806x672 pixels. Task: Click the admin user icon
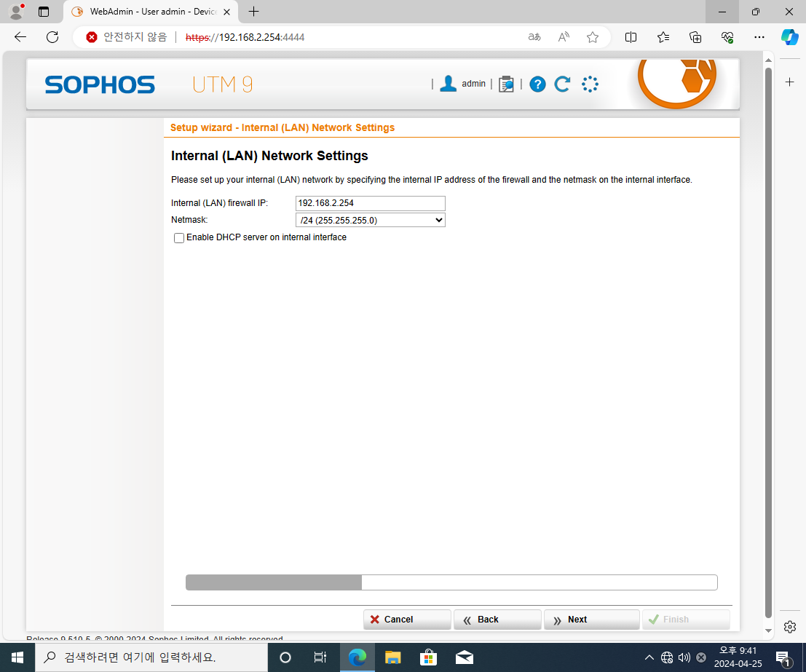pos(449,84)
